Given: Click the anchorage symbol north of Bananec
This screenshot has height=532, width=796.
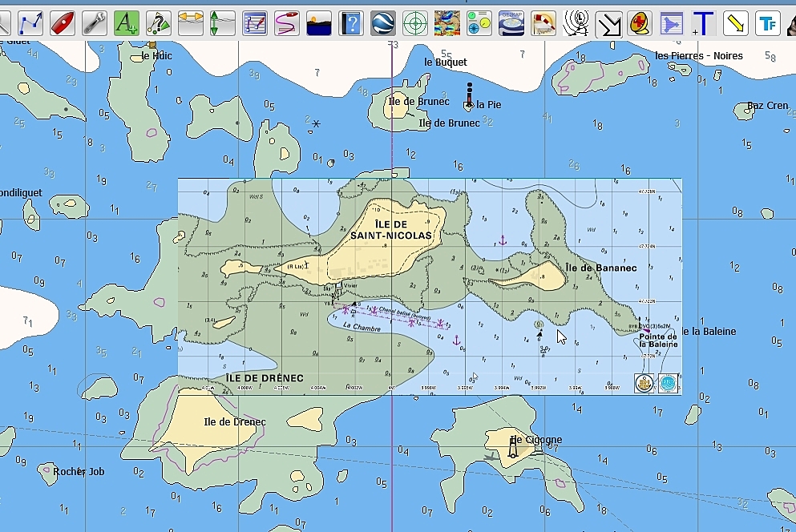Looking at the screenshot, I should point(503,240).
